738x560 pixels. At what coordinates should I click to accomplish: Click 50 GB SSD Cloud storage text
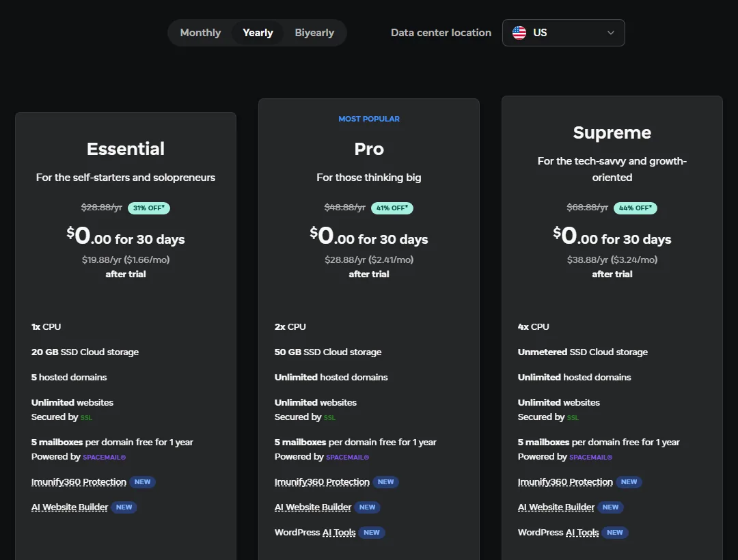click(328, 352)
